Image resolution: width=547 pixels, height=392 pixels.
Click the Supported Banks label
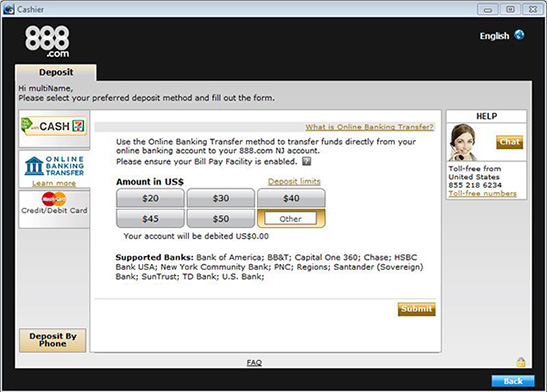coord(154,257)
